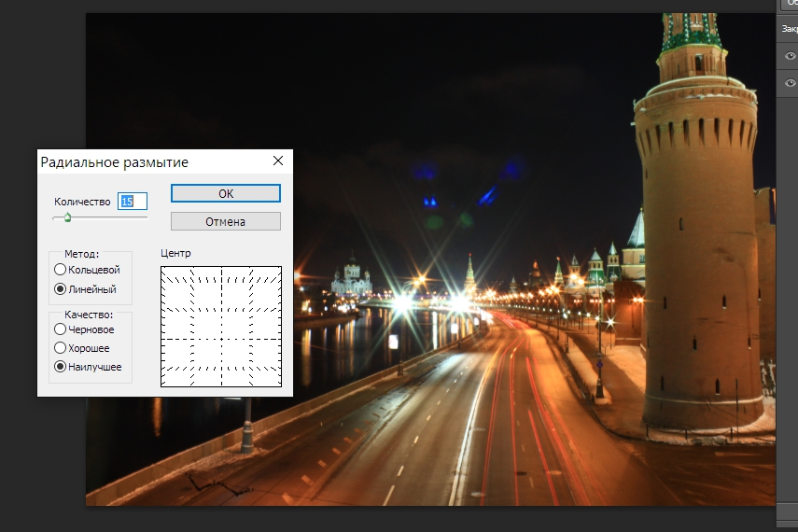Toggle visibility of the second layer eye icon
Viewport: 798px width, 532px height.
[790, 84]
